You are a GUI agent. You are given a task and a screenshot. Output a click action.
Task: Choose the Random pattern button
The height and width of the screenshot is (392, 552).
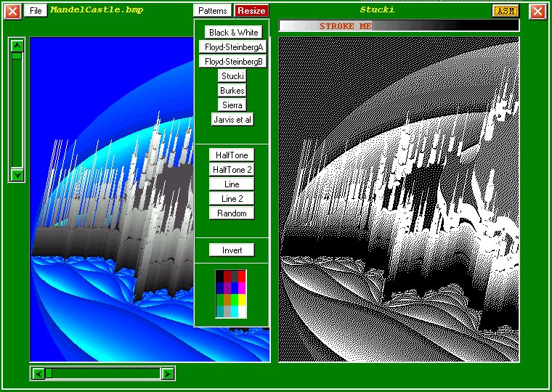(x=232, y=213)
